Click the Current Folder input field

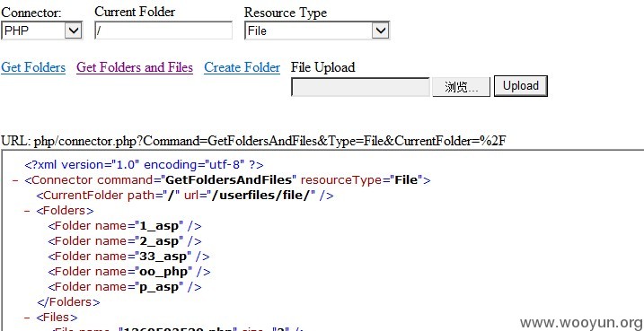coord(163,30)
